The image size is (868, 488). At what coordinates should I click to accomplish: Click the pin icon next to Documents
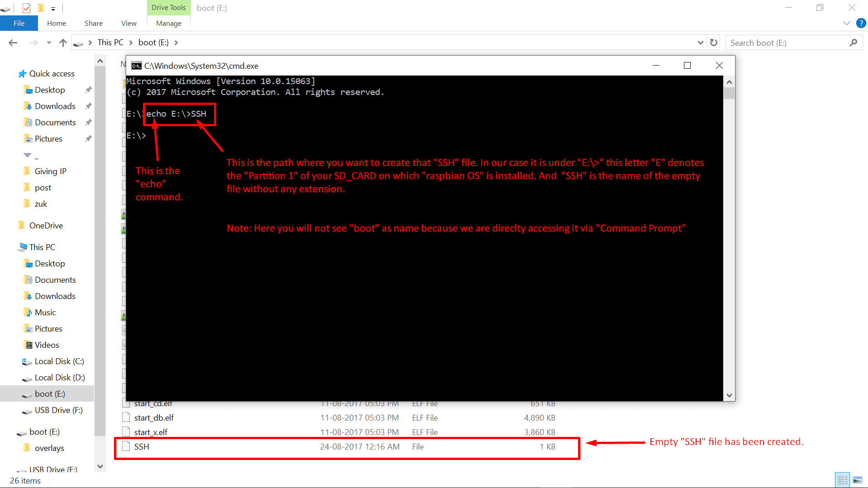(x=89, y=123)
